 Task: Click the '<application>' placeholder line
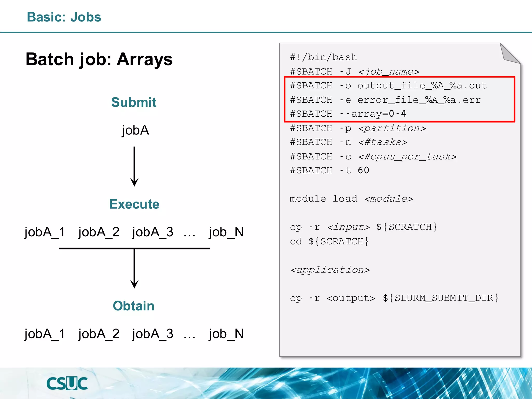pos(330,270)
